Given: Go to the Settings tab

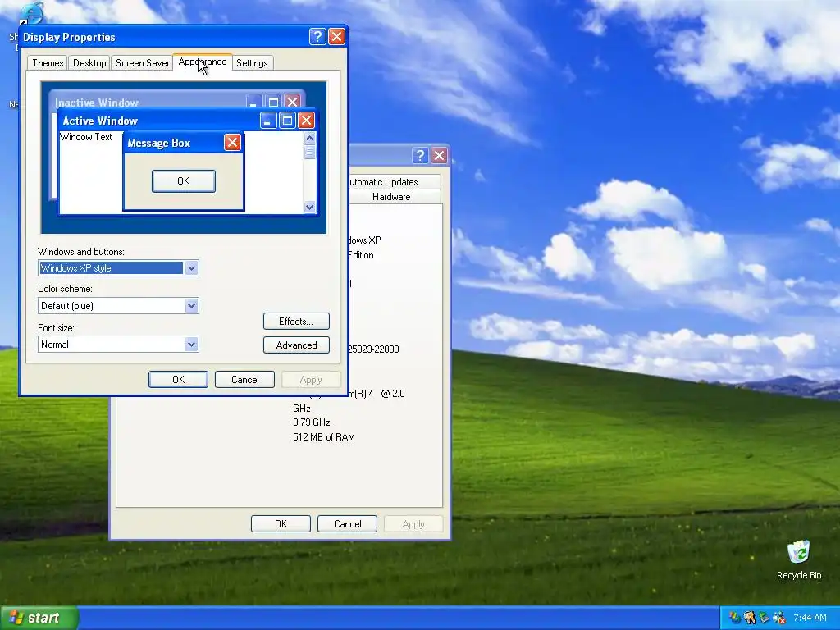Looking at the screenshot, I should click(252, 62).
